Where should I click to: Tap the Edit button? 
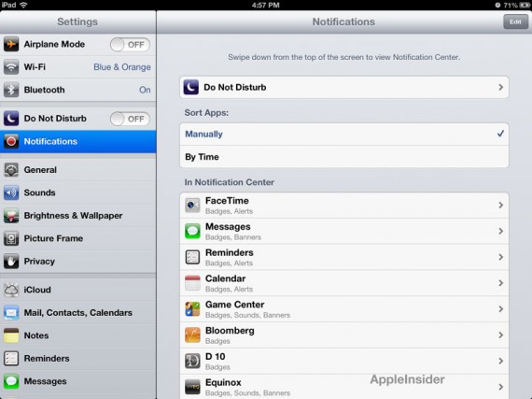515,21
